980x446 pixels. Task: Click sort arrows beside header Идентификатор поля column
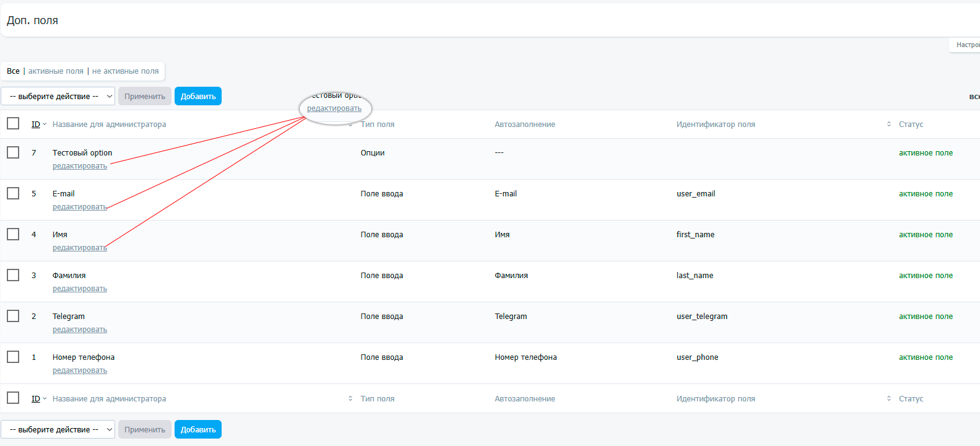pyautogui.click(x=889, y=125)
